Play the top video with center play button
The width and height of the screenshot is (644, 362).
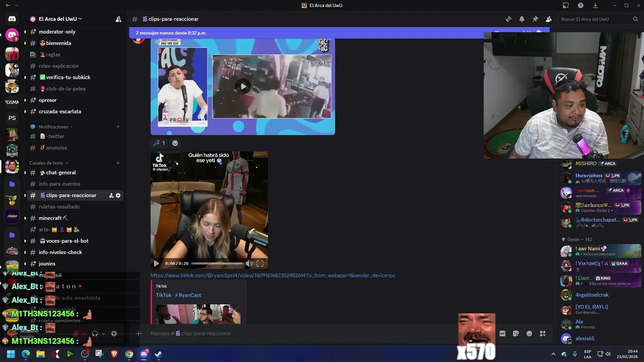(243, 86)
